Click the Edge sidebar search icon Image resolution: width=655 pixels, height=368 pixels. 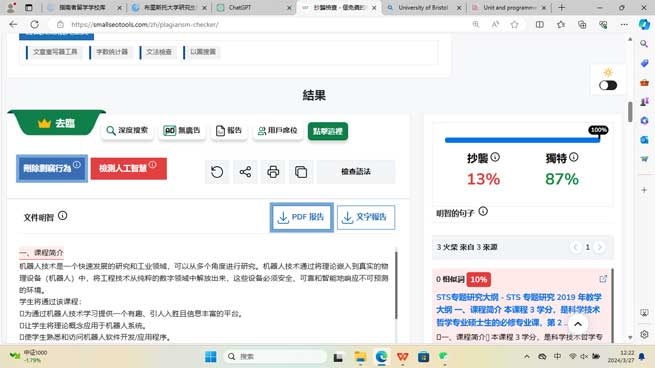click(x=644, y=44)
